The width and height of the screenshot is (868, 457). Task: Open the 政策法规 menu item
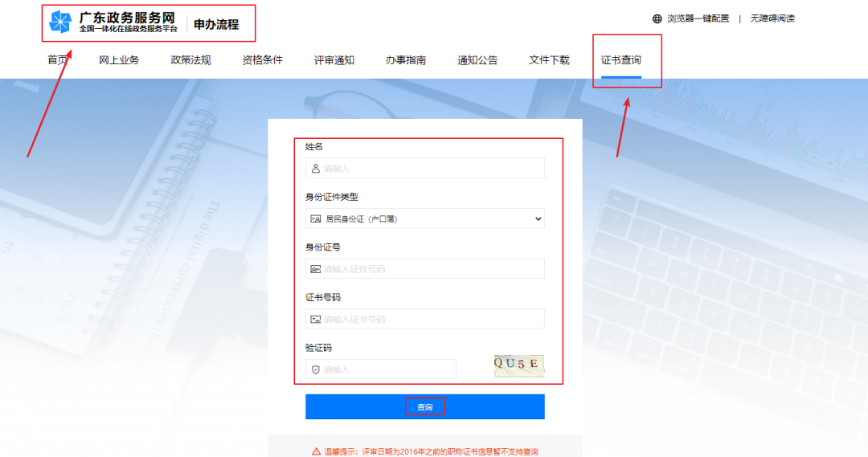click(191, 60)
